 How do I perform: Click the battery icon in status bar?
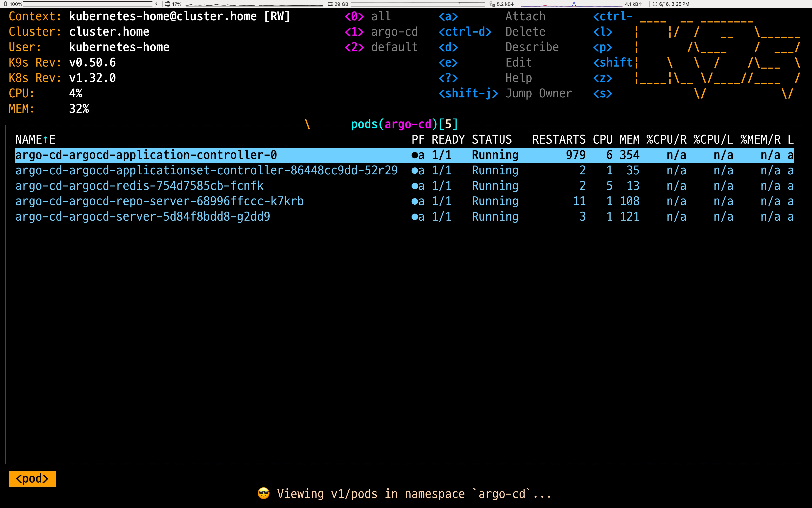point(5,4)
